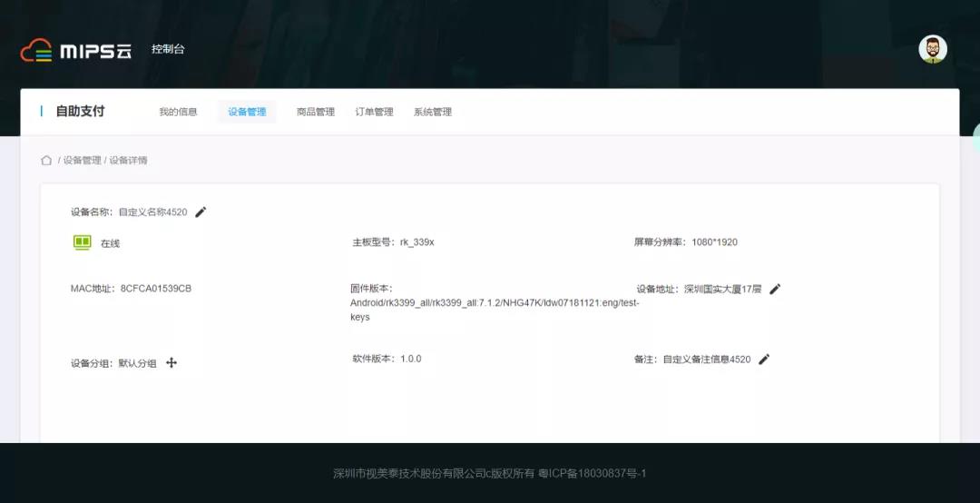Open 订单管理 tab
Viewport: 980px width, 503px height.
click(x=375, y=112)
